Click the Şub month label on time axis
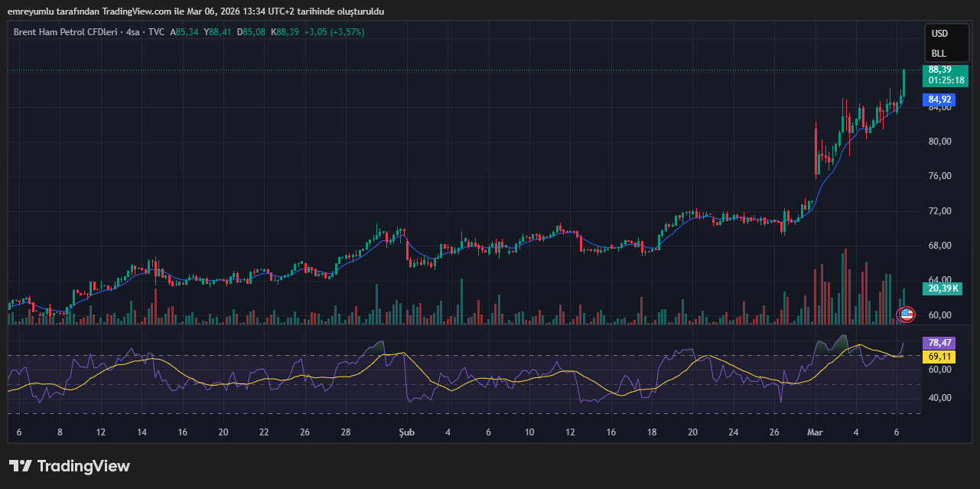 [x=407, y=432]
